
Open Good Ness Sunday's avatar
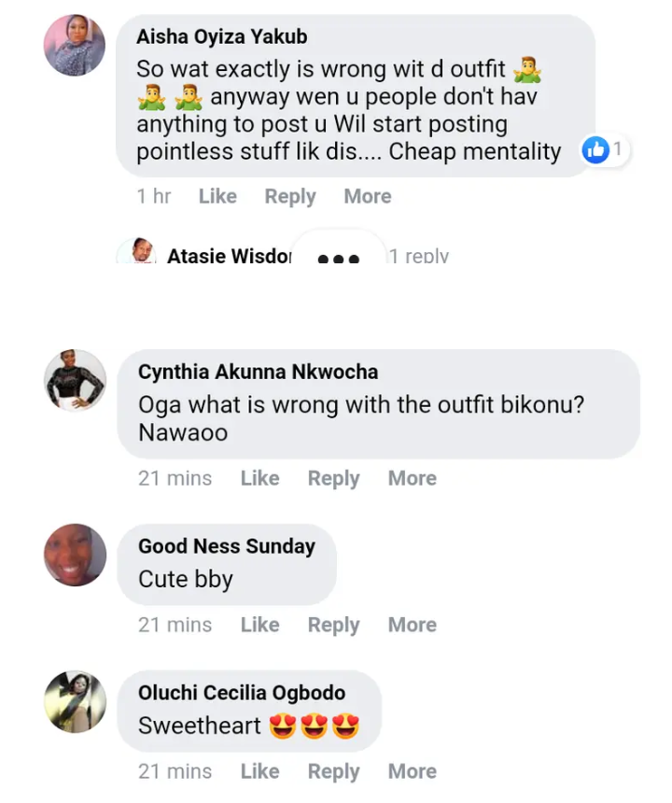click(76, 555)
